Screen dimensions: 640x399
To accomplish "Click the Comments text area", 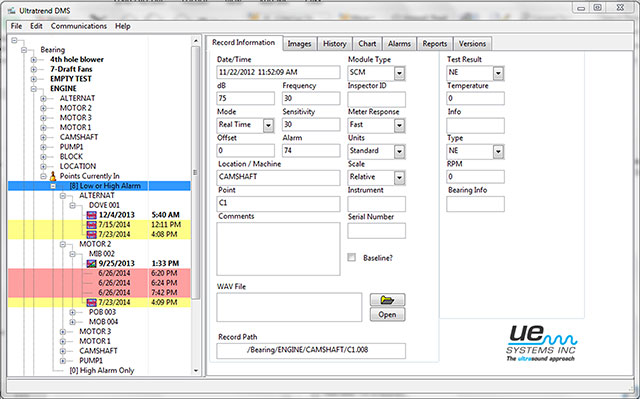I will (x=278, y=249).
